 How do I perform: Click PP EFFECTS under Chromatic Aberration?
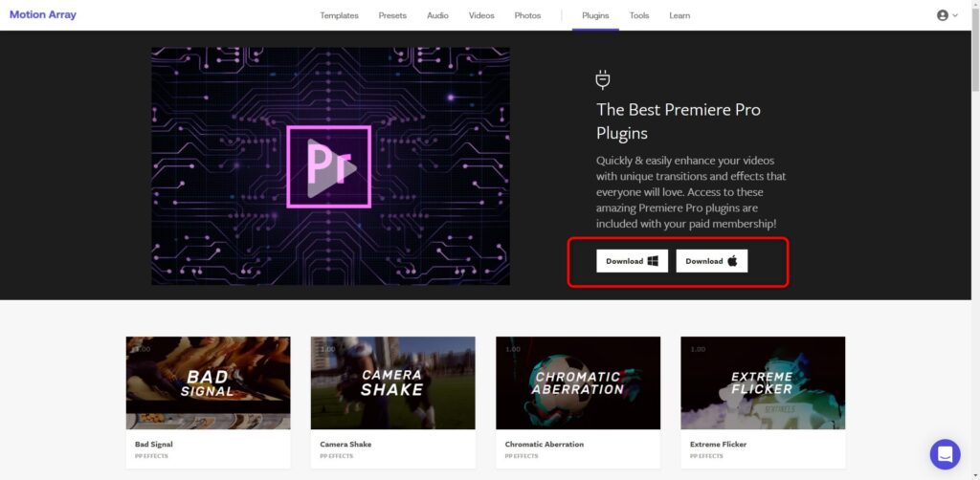(x=522, y=456)
